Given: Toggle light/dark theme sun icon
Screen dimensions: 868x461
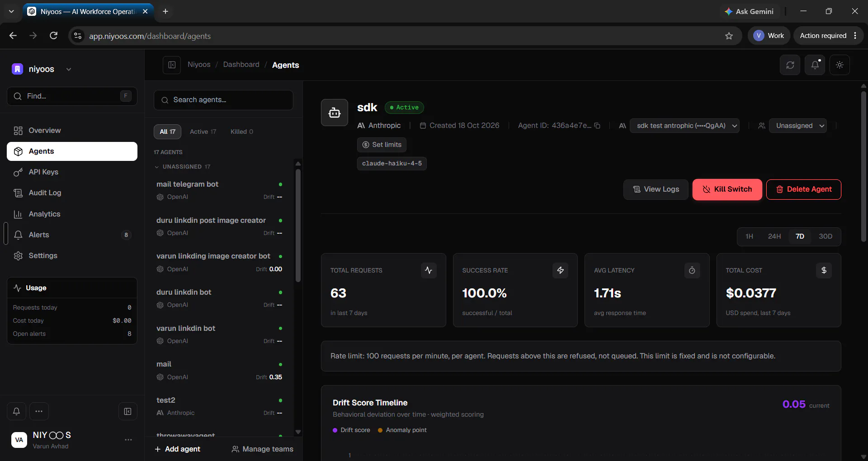Looking at the screenshot, I should [840, 65].
